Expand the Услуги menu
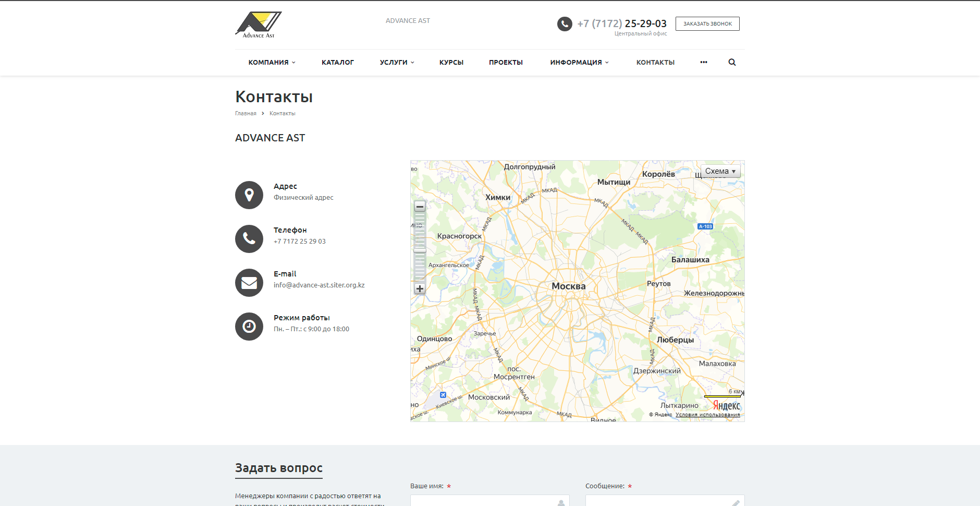Viewport: 980px width, 506px height. pos(397,62)
